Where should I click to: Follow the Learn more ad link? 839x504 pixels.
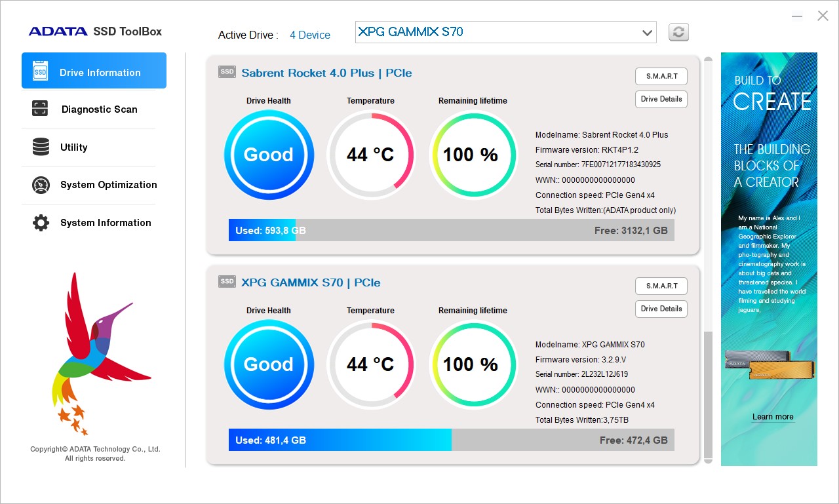pos(772,417)
